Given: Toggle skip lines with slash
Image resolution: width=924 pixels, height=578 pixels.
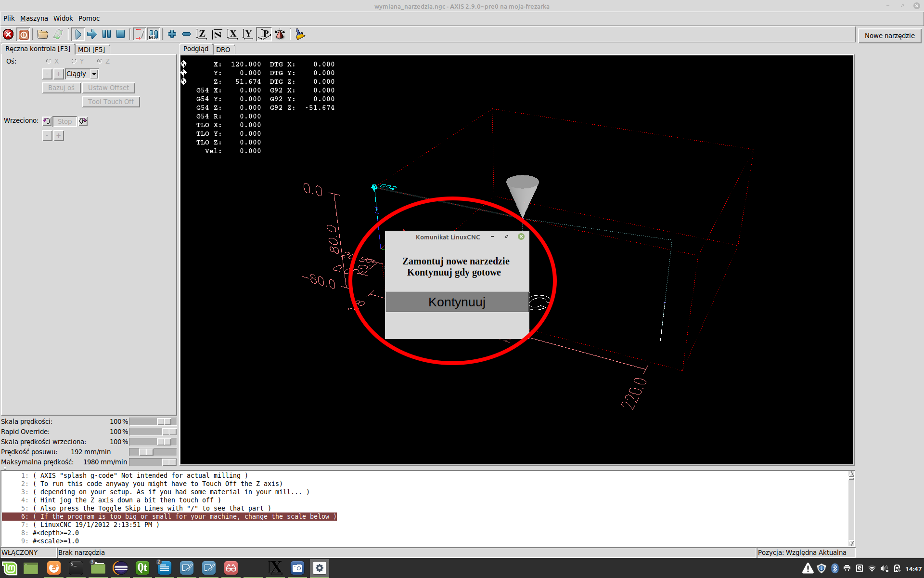Looking at the screenshot, I should [x=139, y=34].
